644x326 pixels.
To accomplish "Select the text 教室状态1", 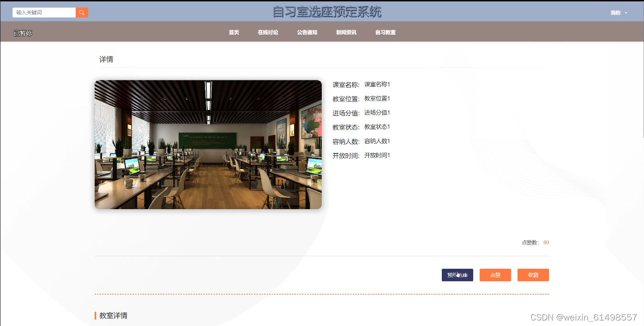I will [x=377, y=127].
